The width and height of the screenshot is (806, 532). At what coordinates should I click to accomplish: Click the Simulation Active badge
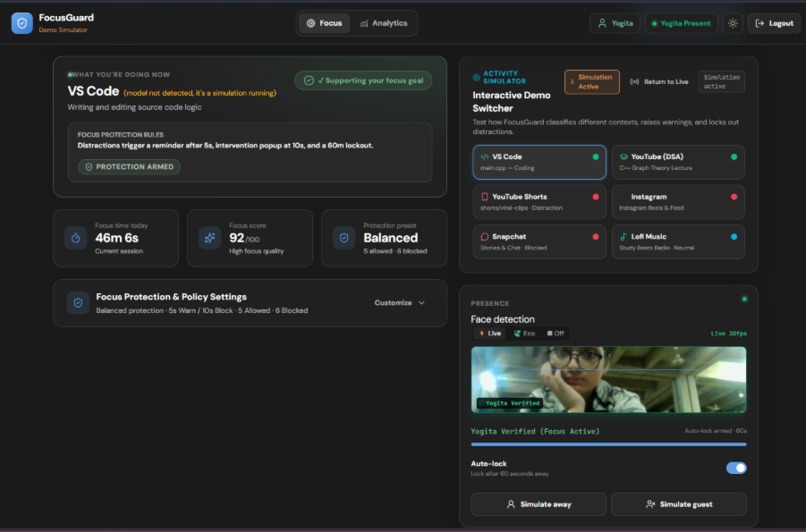[x=592, y=82]
